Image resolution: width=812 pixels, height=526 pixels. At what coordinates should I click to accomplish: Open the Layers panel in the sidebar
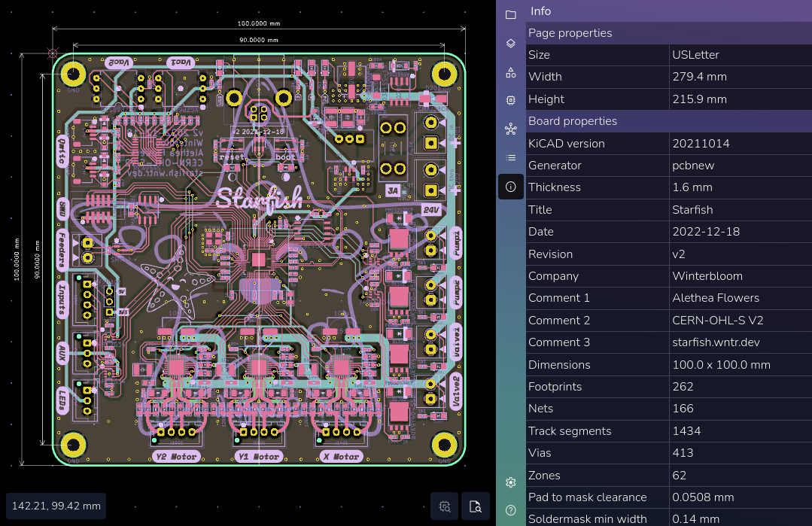click(511, 44)
